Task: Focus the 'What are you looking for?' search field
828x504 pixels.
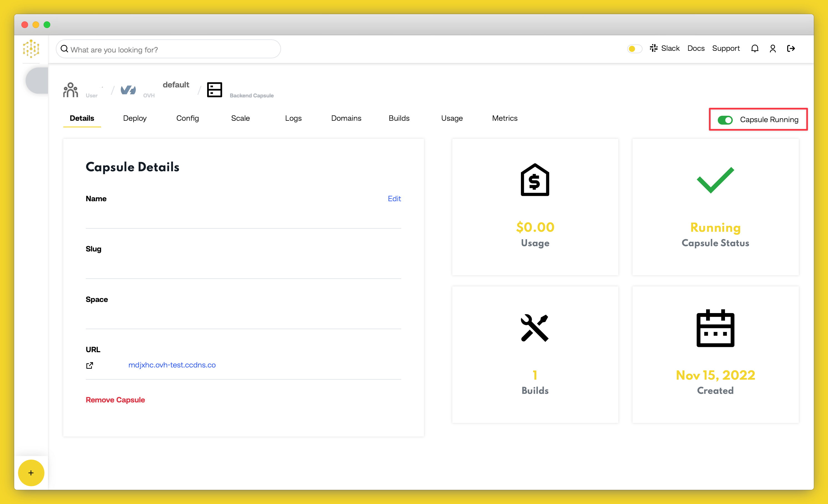Action: point(168,49)
